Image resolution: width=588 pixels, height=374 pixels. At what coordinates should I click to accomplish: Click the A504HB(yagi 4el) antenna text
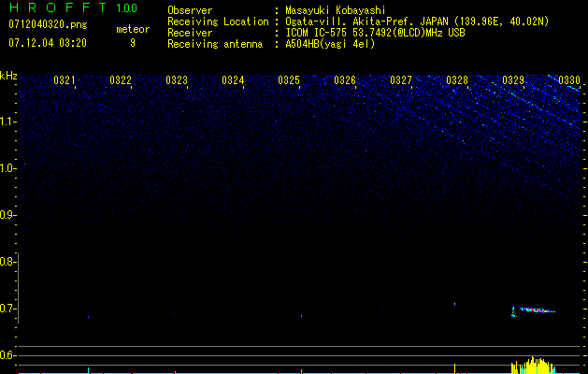click(330, 44)
